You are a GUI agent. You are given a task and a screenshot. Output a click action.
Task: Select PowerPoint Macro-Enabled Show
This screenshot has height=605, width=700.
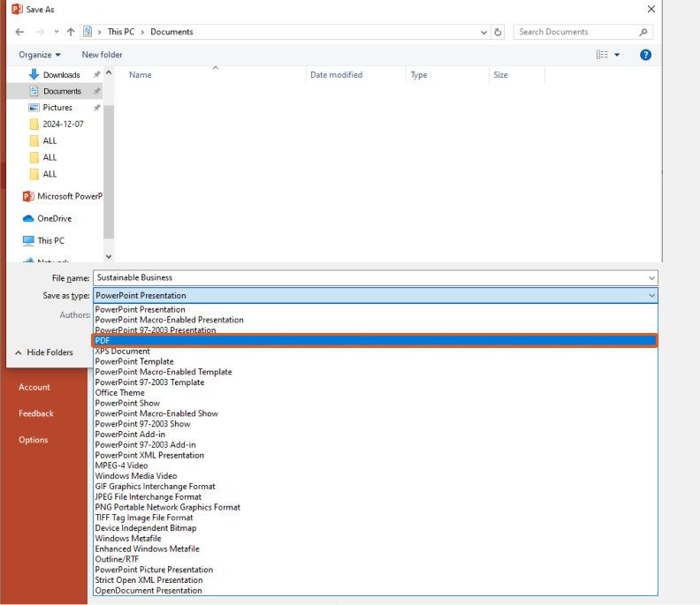point(376,413)
